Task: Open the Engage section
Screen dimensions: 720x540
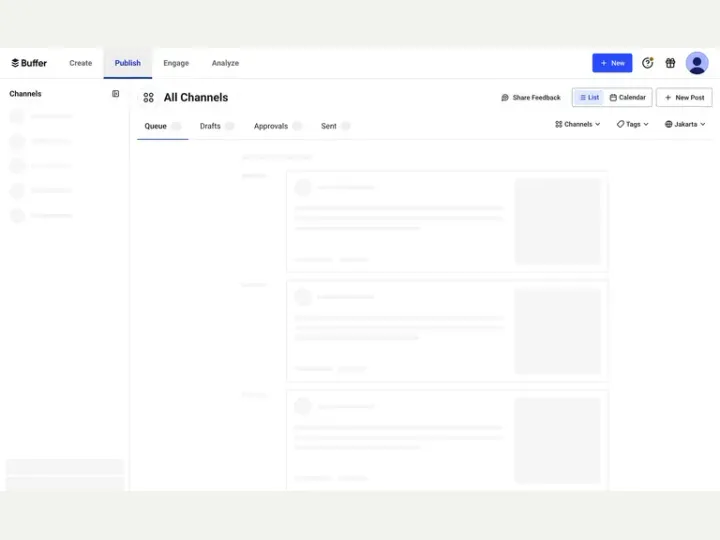Action: [x=176, y=63]
